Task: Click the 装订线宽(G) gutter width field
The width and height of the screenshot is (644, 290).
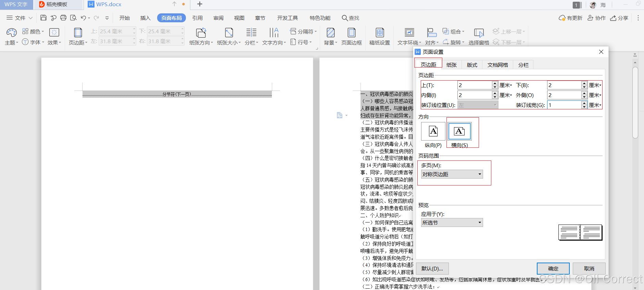Action: pyautogui.click(x=564, y=105)
